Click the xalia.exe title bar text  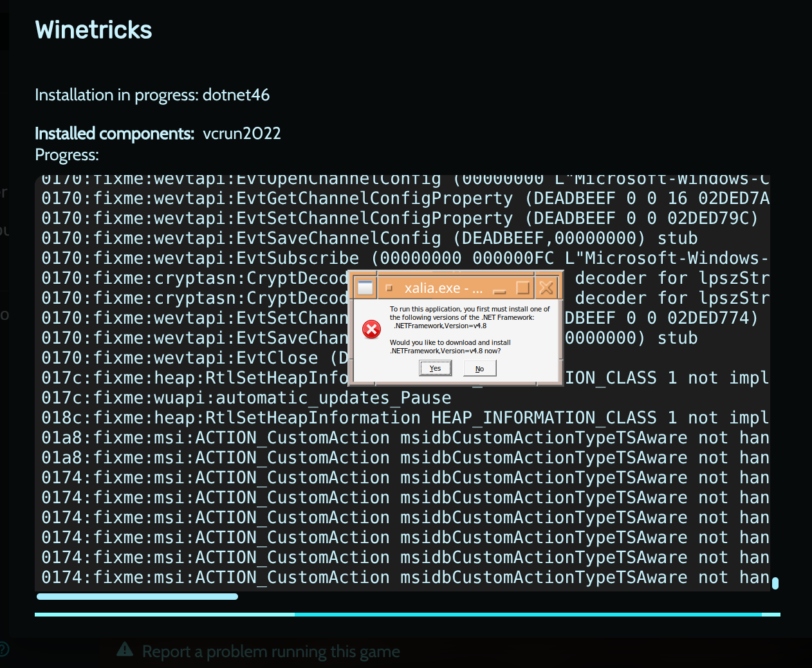click(x=443, y=288)
